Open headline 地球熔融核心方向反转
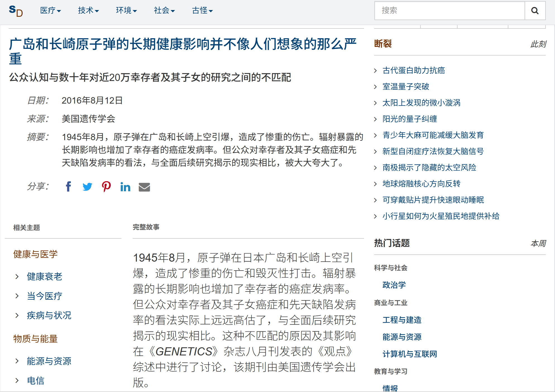The image size is (555, 392). 421,184
